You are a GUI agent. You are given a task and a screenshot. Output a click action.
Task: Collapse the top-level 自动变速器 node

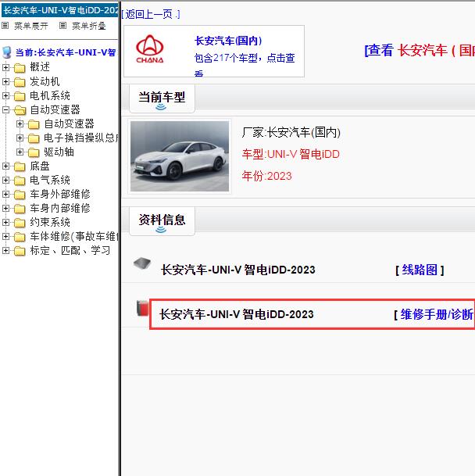pos(5,109)
